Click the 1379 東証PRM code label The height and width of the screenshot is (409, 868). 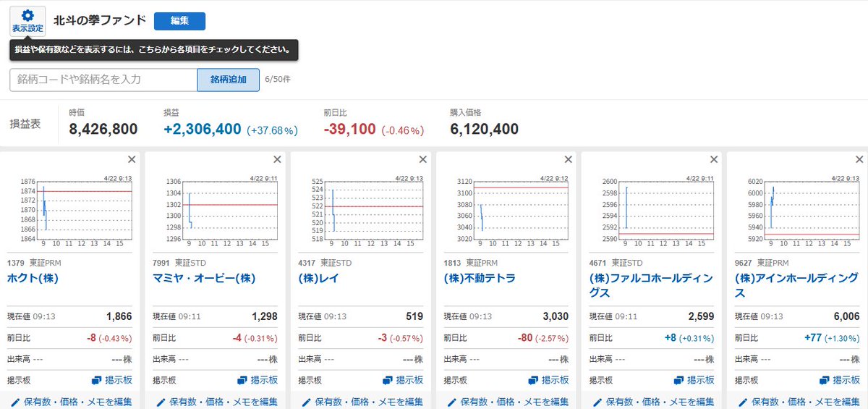click(x=33, y=263)
